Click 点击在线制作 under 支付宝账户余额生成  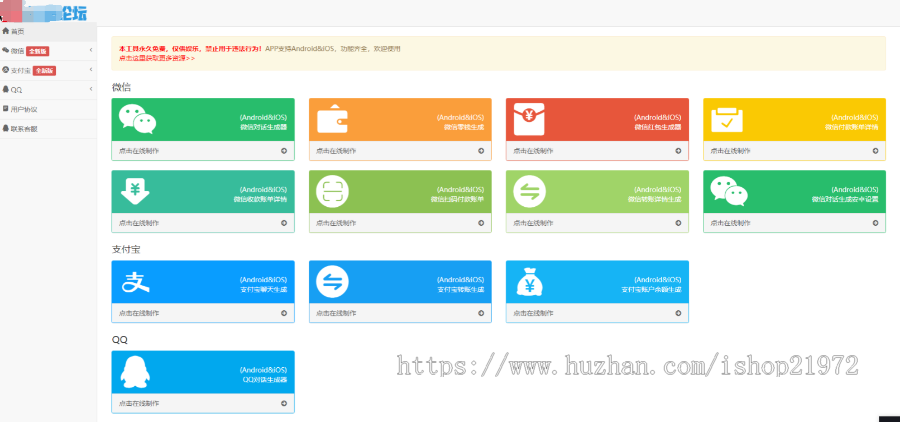click(x=533, y=313)
